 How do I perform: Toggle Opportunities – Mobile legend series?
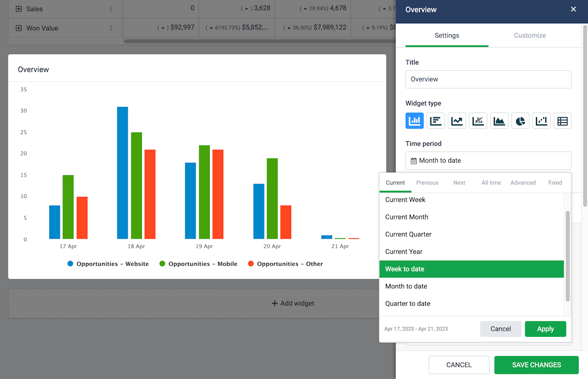point(198,264)
